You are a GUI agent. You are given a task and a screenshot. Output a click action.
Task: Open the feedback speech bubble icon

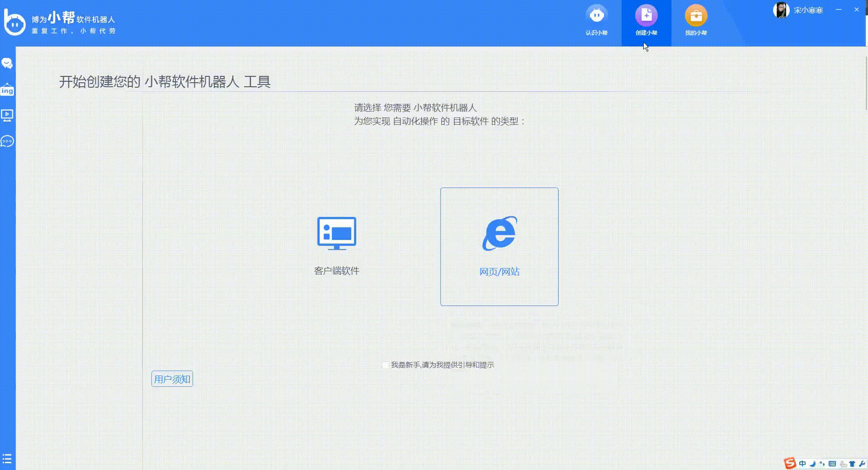click(7, 141)
